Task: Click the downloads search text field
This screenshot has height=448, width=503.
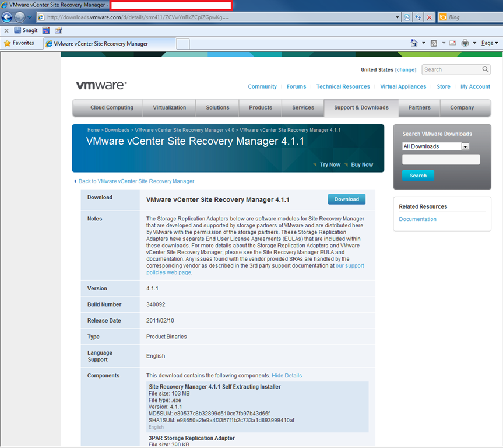Action: pos(441,159)
